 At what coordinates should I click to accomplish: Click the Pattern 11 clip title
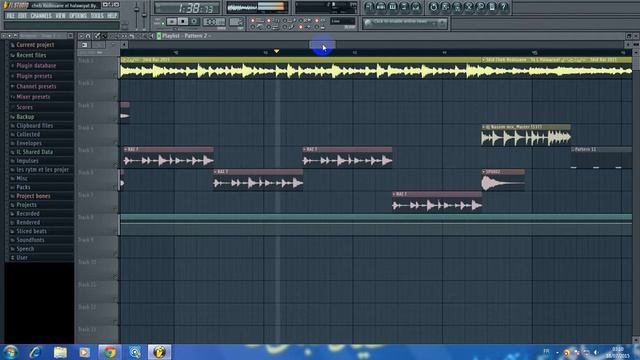[x=585, y=149]
